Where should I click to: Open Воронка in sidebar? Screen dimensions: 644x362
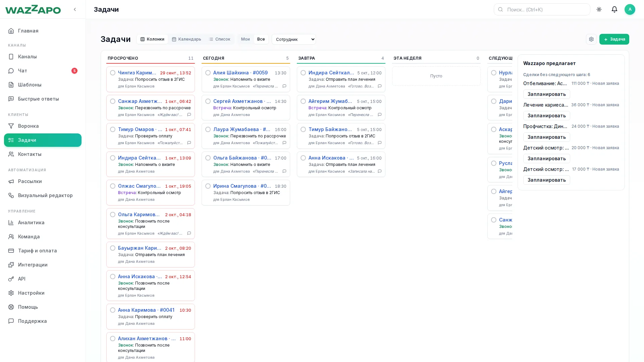pos(43,126)
